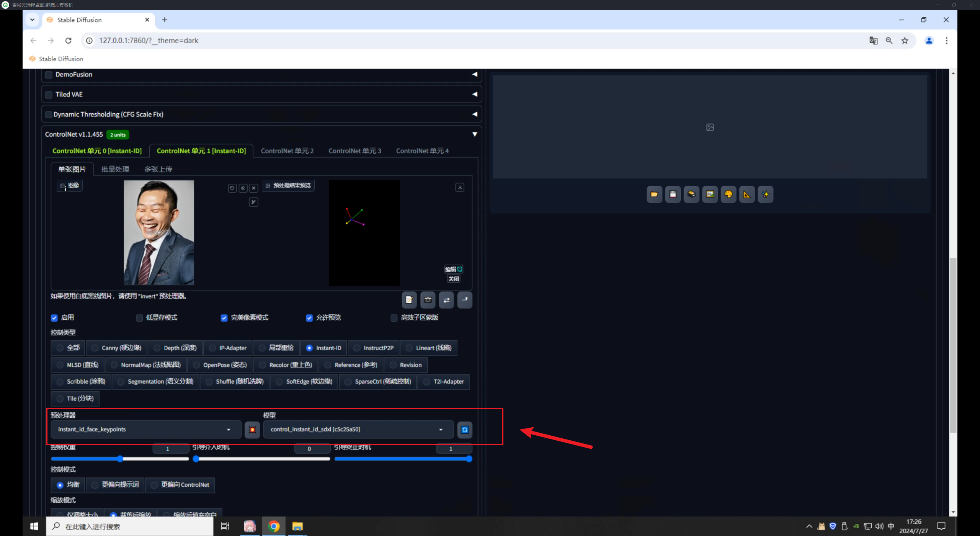Open File Explorer from the taskbar
Viewport: 980px width, 536px height.
[297, 526]
